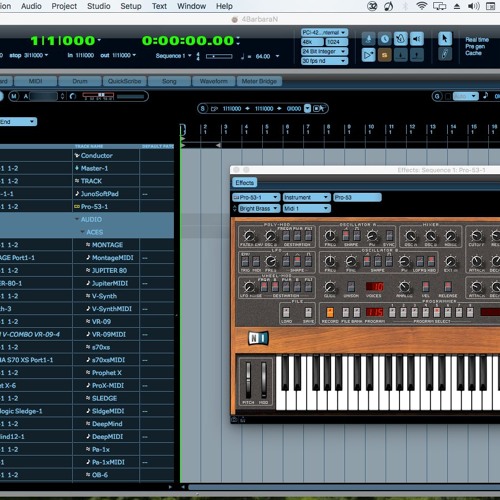Toggle the audible mode speaker button
This screenshot has width=500, height=500.
pyautogui.click(x=417, y=39)
